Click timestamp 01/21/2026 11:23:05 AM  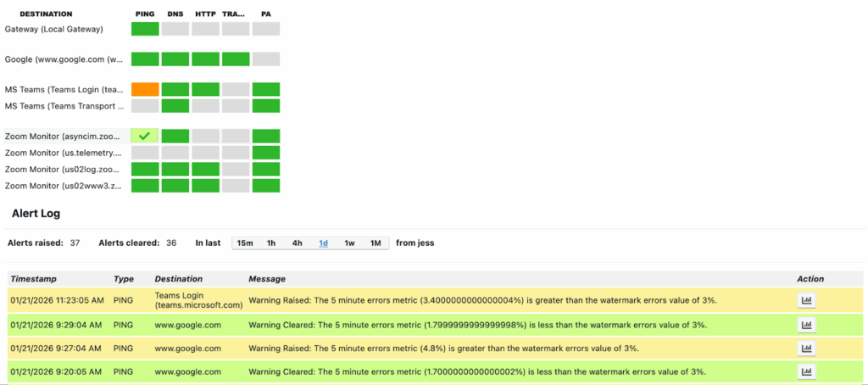(56, 300)
